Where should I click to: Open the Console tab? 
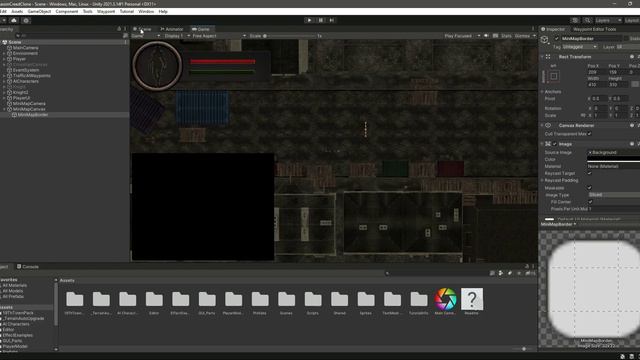28,267
